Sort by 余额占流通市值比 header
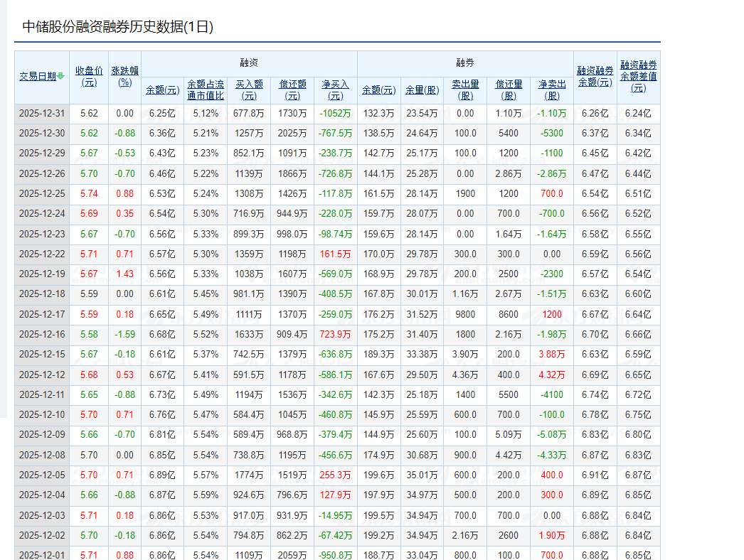The height and width of the screenshot is (560, 744). [x=206, y=90]
